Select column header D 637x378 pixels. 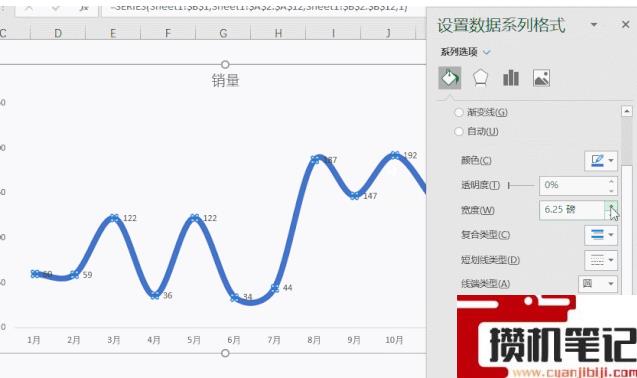point(58,33)
